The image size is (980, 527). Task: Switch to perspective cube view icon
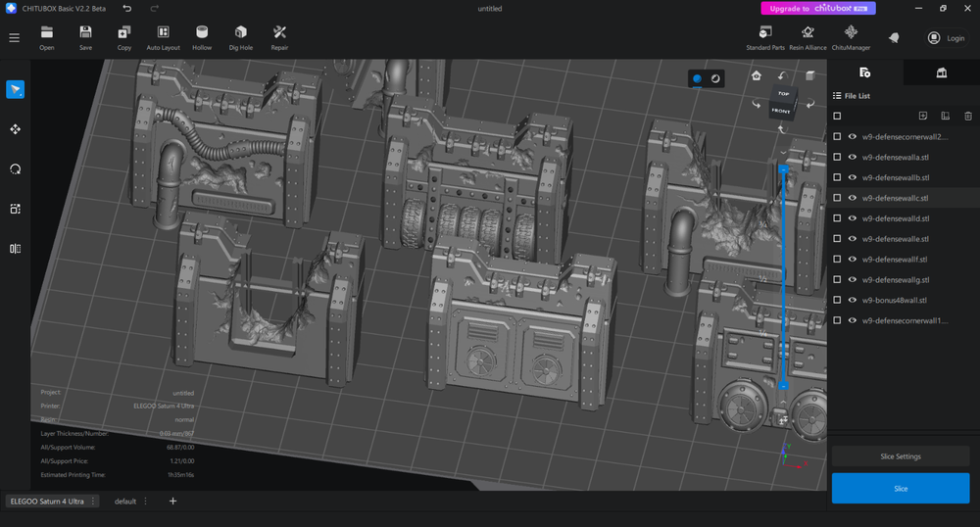[x=810, y=75]
